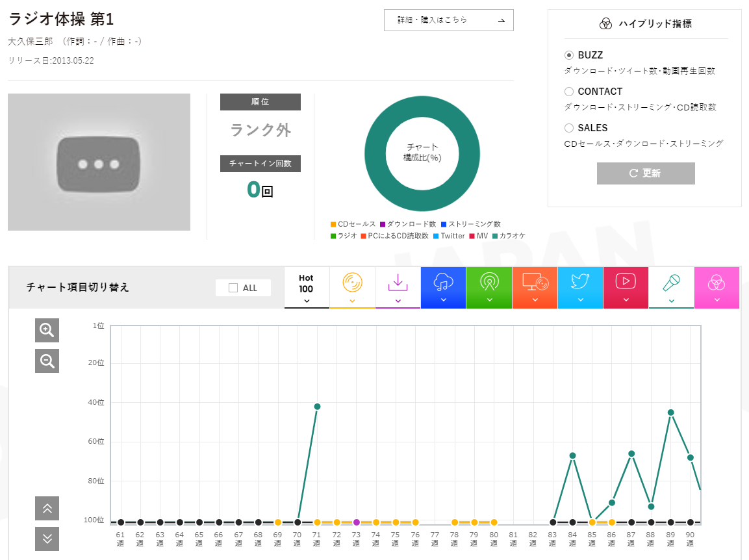749x560 pixels.
Task: Select the orange PC CD lookup icon
Action: point(535,282)
